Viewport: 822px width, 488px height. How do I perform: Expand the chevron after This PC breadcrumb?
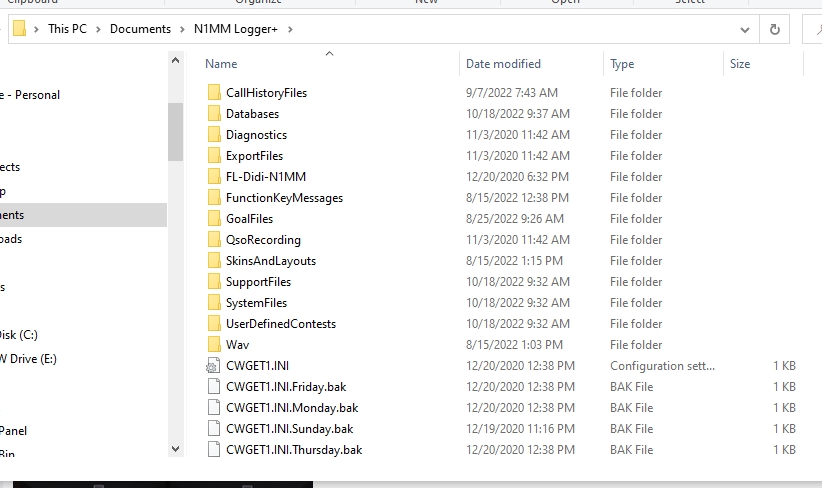pyautogui.click(x=98, y=29)
